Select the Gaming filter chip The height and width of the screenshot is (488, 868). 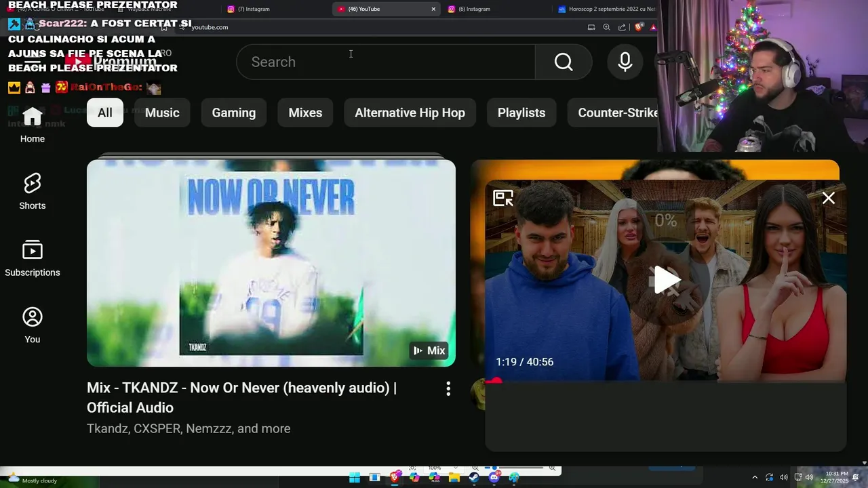(x=234, y=113)
